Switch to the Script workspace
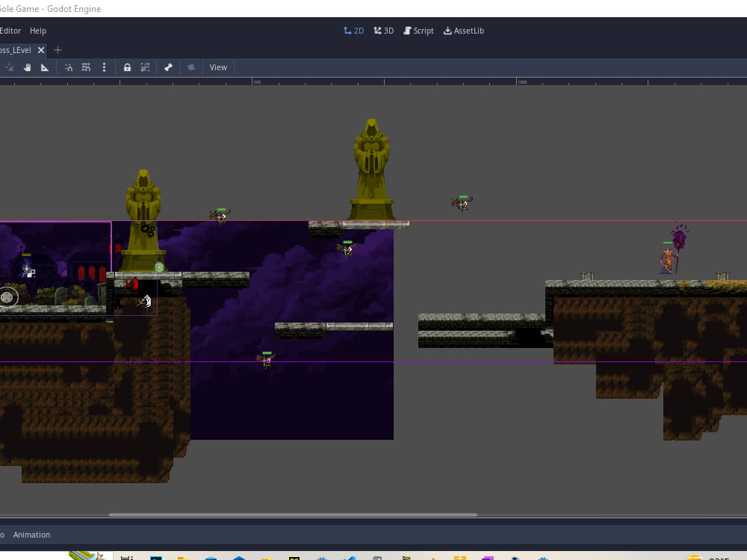747x560 pixels. coord(418,31)
